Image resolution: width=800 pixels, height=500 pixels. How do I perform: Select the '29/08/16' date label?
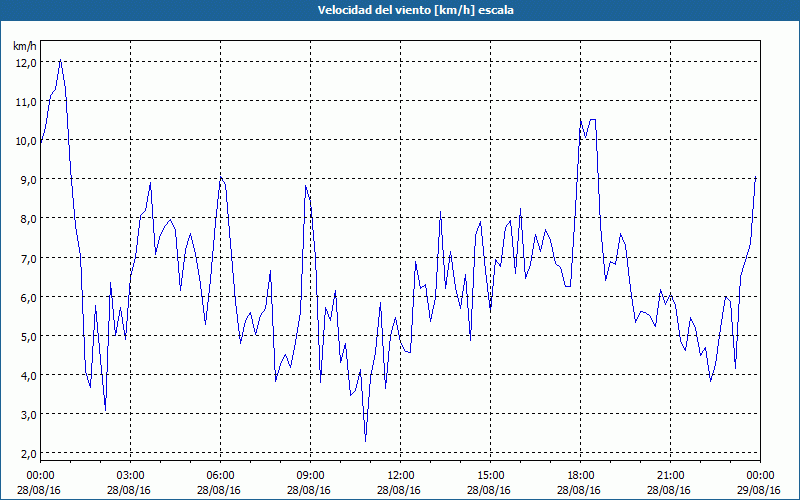(x=759, y=490)
